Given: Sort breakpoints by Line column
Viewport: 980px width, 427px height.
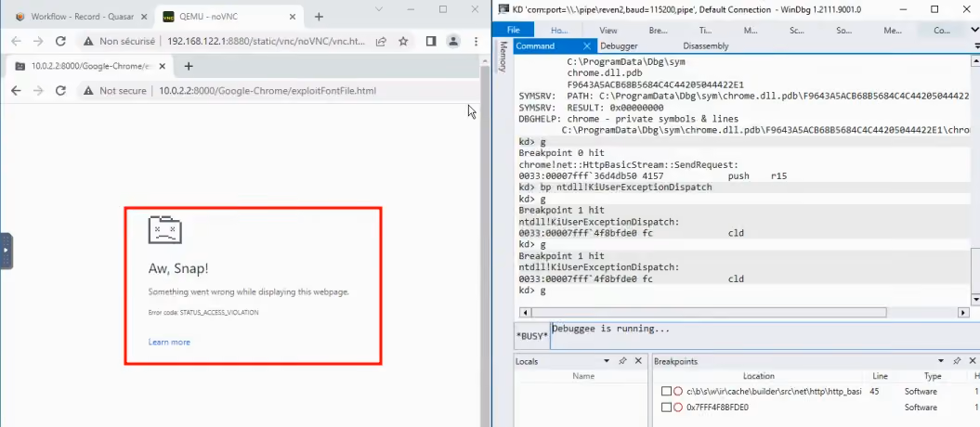Looking at the screenshot, I should [x=879, y=376].
